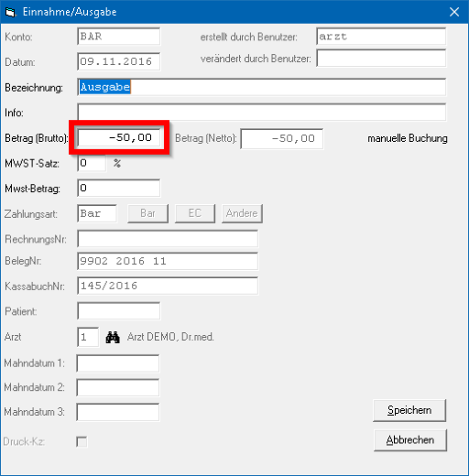Click the 'MWST-Satz:' label
The height and width of the screenshot is (476, 469).
pos(32,164)
